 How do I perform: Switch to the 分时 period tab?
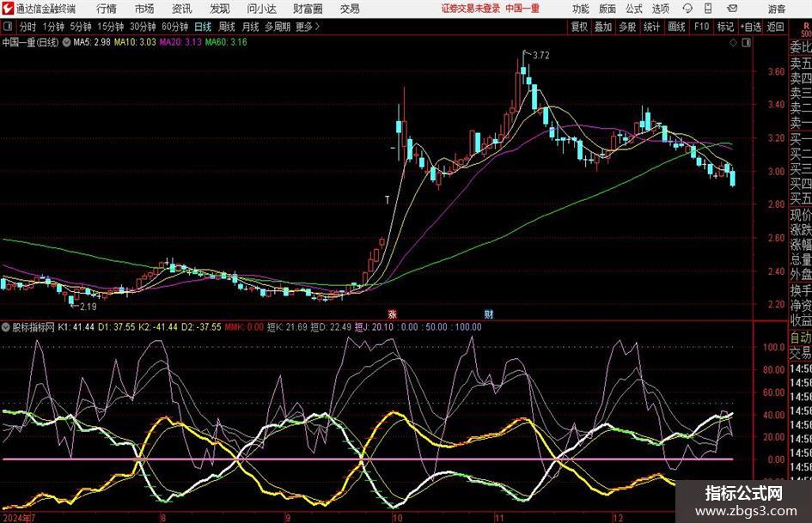pyautogui.click(x=28, y=27)
